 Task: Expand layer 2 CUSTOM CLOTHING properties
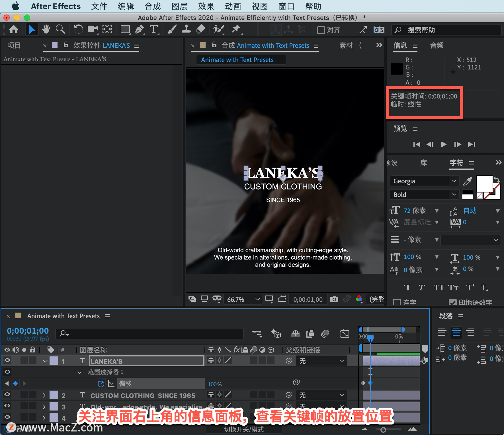coord(44,395)
